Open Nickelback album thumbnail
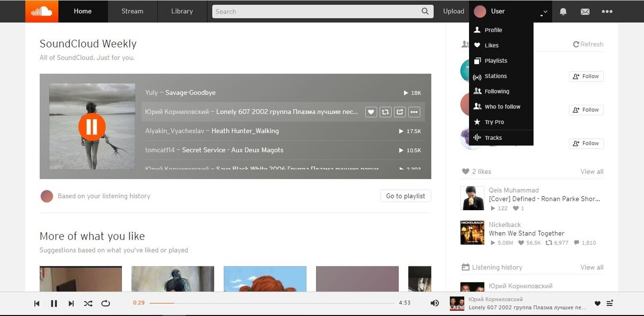644x316 pixels. click(x=472, y=233)
